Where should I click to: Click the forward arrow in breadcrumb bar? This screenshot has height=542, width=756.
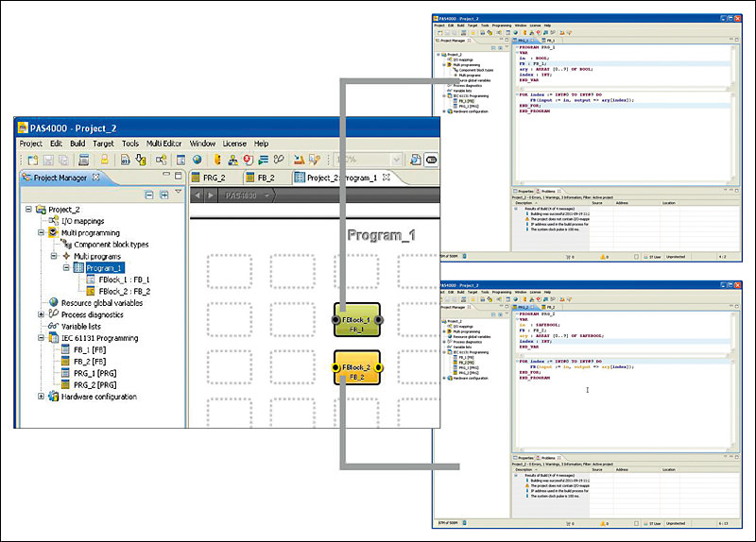click(210, 195)
